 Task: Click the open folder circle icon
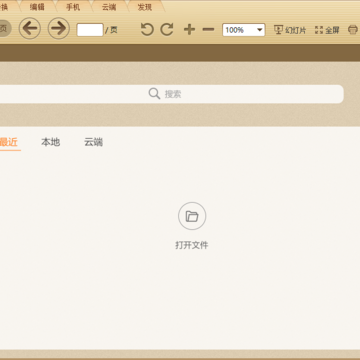(192, 216)
